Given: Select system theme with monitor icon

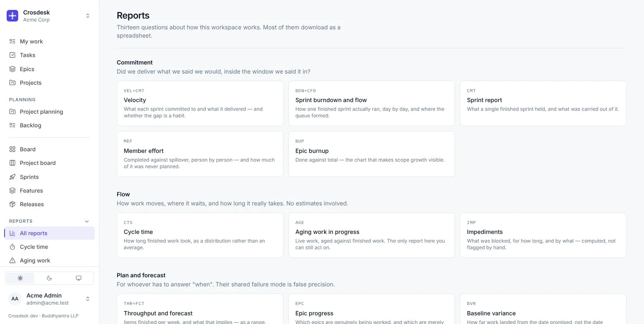Looking at the screenshot, I should [x=79, y=278].
